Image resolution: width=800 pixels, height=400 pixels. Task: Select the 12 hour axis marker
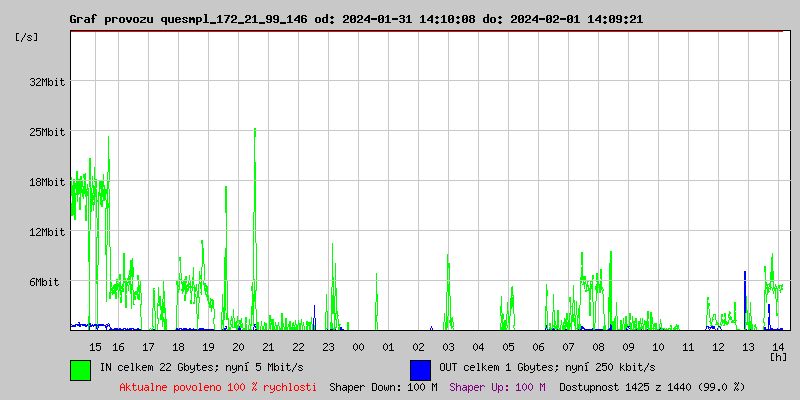[x=718, y=346]
